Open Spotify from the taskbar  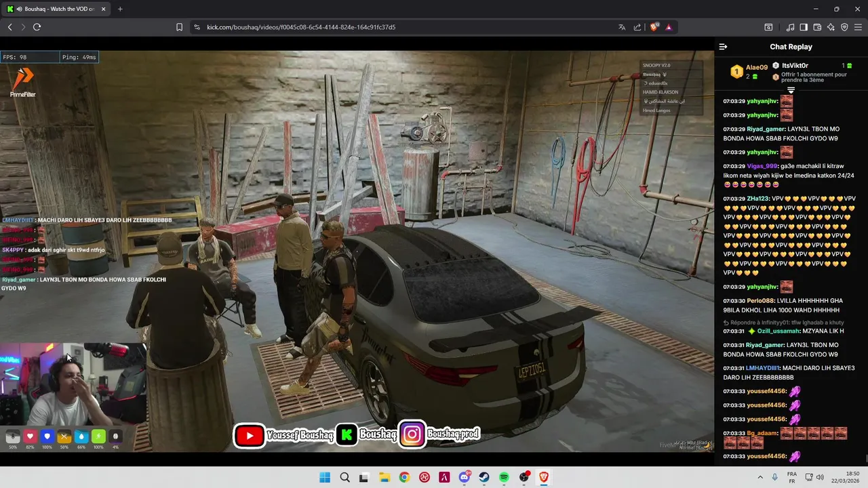point(504,477)
